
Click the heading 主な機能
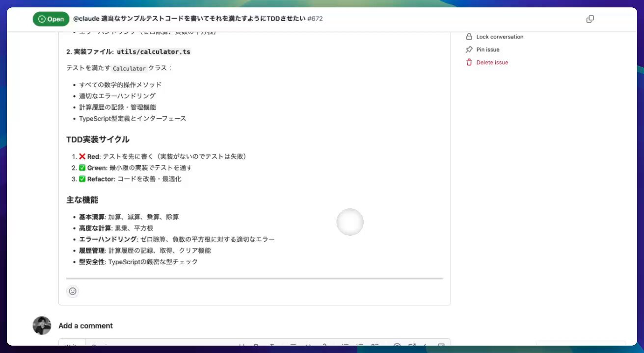(82, 200)
